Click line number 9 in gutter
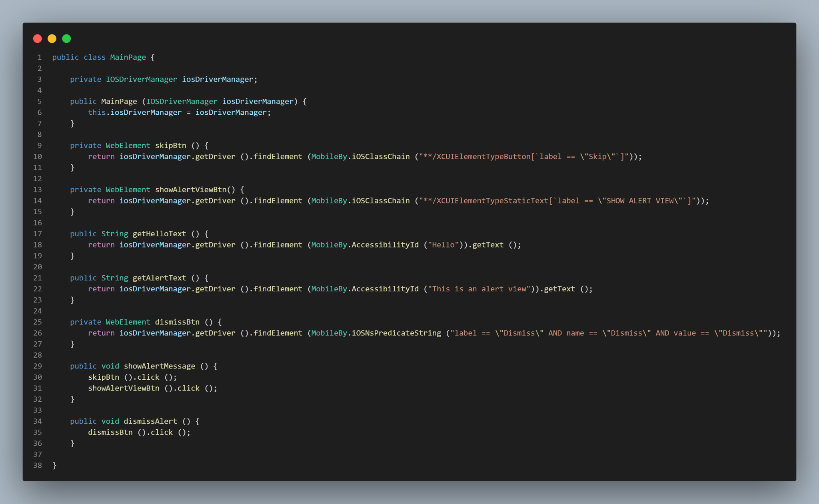The width and height of the screenshot is (819, 504). point(39,145)
